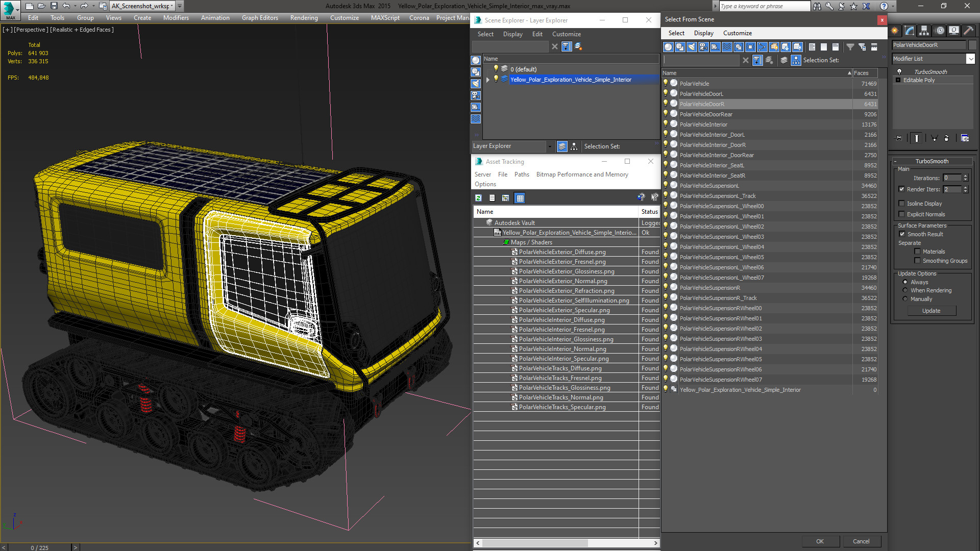This screenshot has width=980, height=551.
Task: Click Configure Modifier Sets icon
Action: (965, 138)
